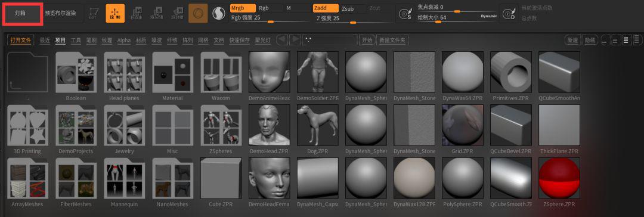Select the Draw (绘制) mode icon
Screen dimensions: 644x217
pyautogui.click(x=115, y=13)
